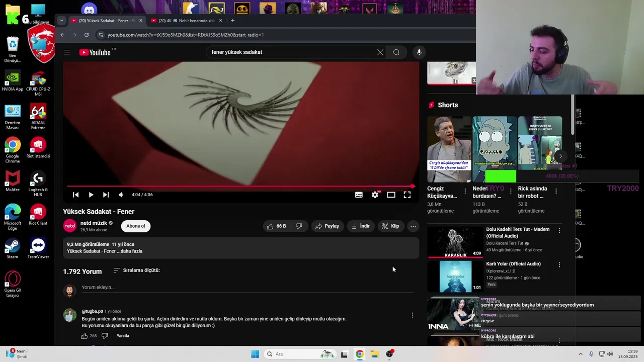
Task: Switch to theater mode view
Action: [x=391, y=195]
